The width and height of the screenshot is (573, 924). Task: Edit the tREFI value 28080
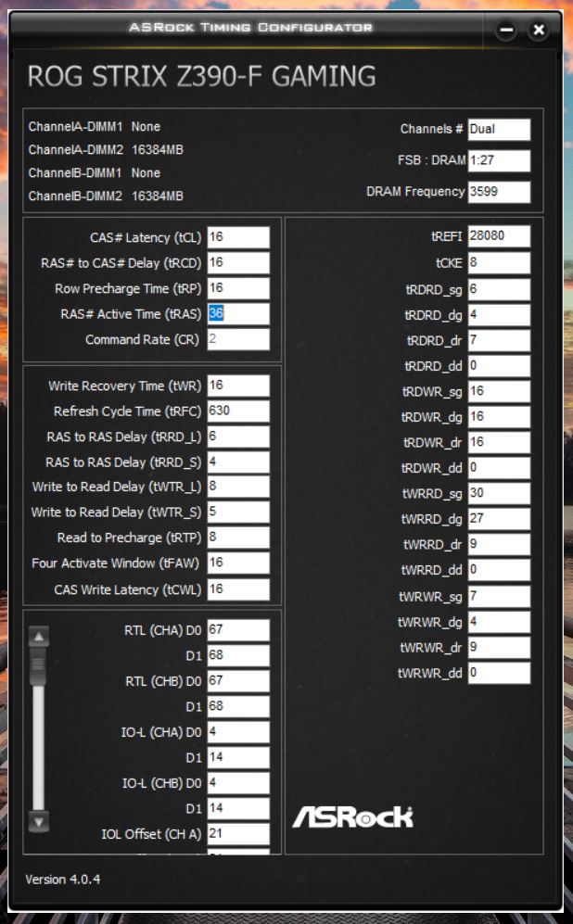[500, 236]
